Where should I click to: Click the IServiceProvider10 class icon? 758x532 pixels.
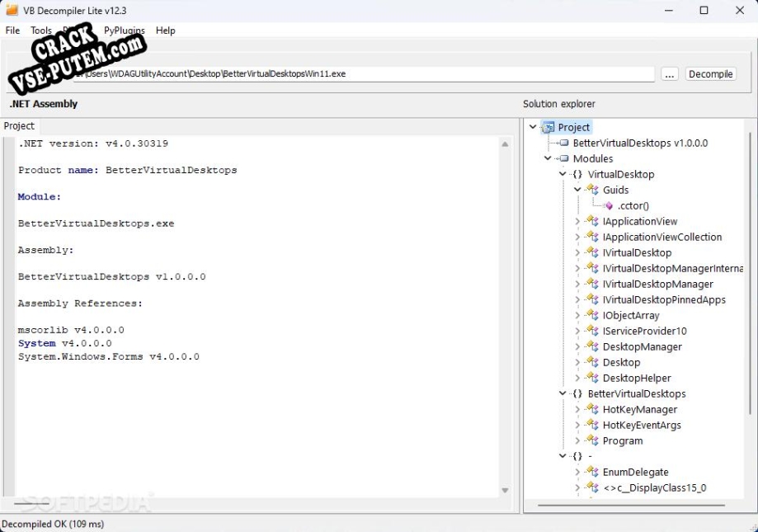(593, 331)
